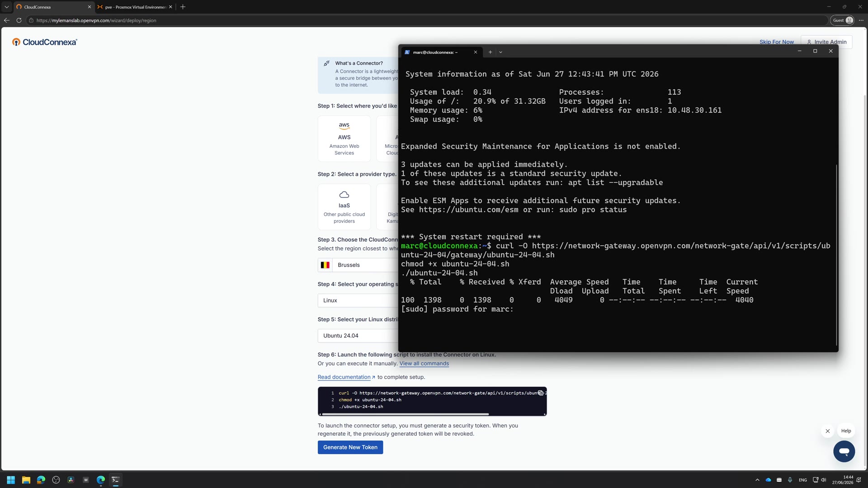Click the rocket icon in Connector info box

tap(326, 63)
